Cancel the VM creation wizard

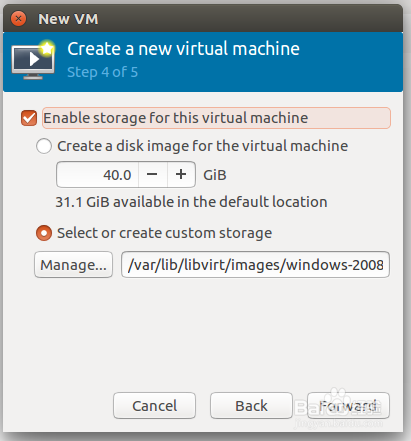pyautogui.click(x=154, y=406)
